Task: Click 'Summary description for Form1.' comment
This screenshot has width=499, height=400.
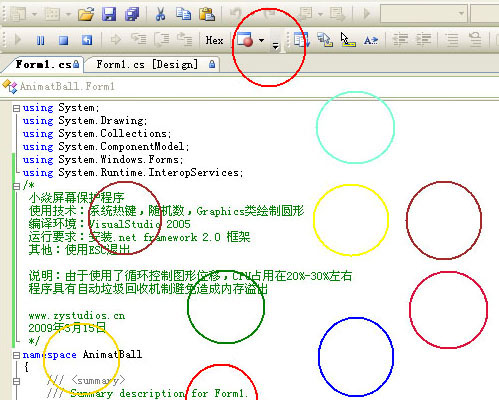Action: tap(159, 393)
